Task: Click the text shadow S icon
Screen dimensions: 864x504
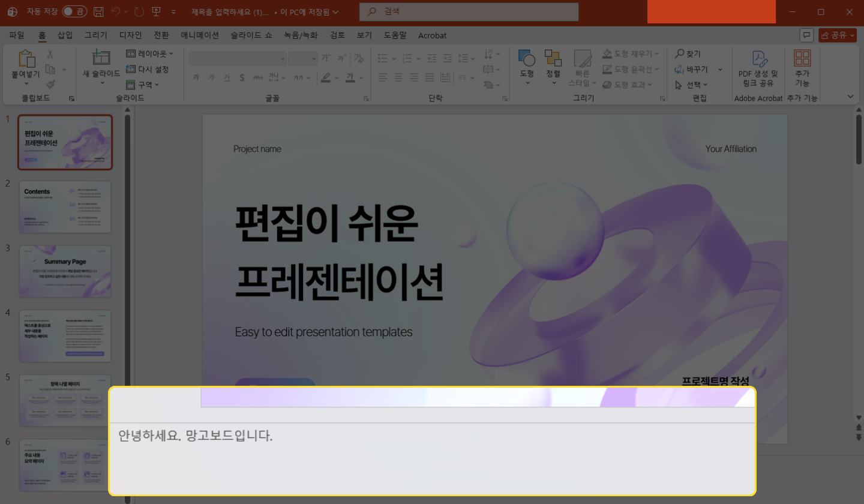Action: 242,77
